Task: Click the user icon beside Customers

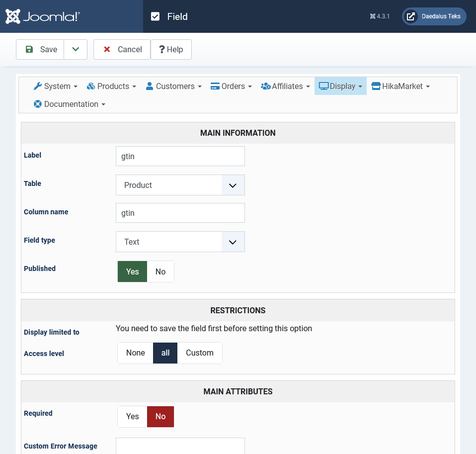Action: pos(150,86)
